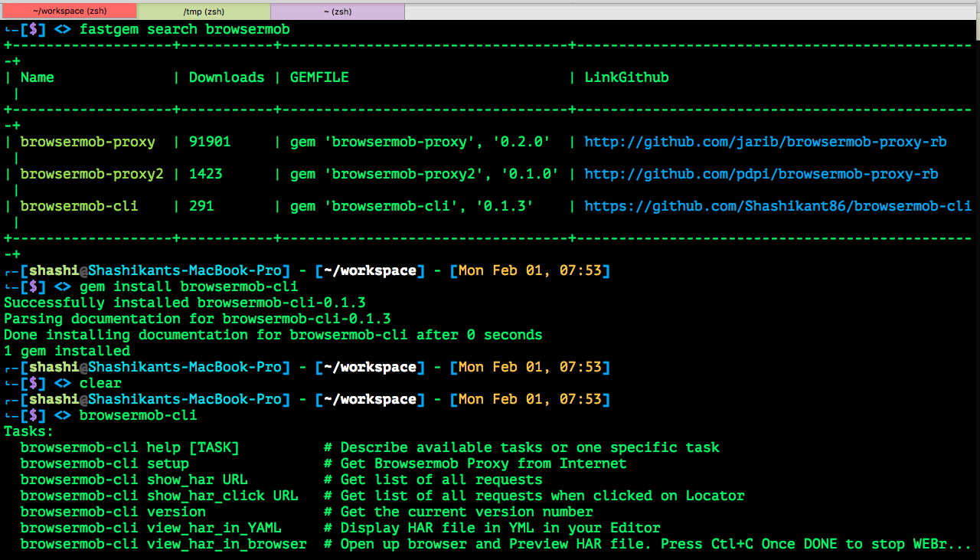Click the 'gem install browsermob-cli' command
The height and width of the screenshot is (560, 980).
point(189,287)
